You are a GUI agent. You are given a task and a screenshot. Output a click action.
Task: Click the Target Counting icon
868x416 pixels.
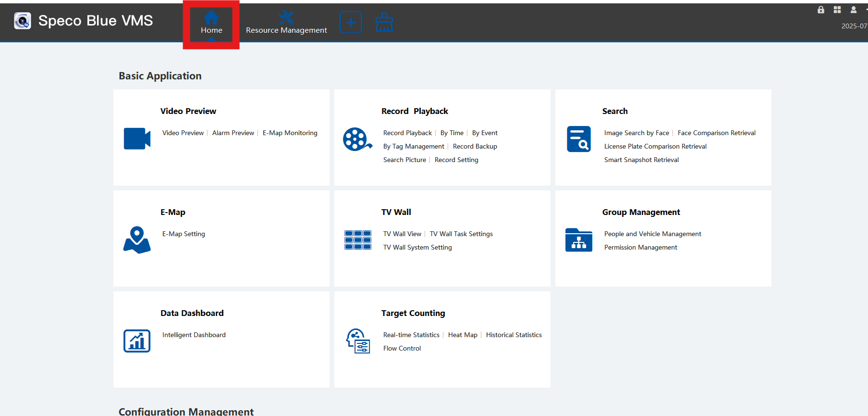(x=358, y=341)
